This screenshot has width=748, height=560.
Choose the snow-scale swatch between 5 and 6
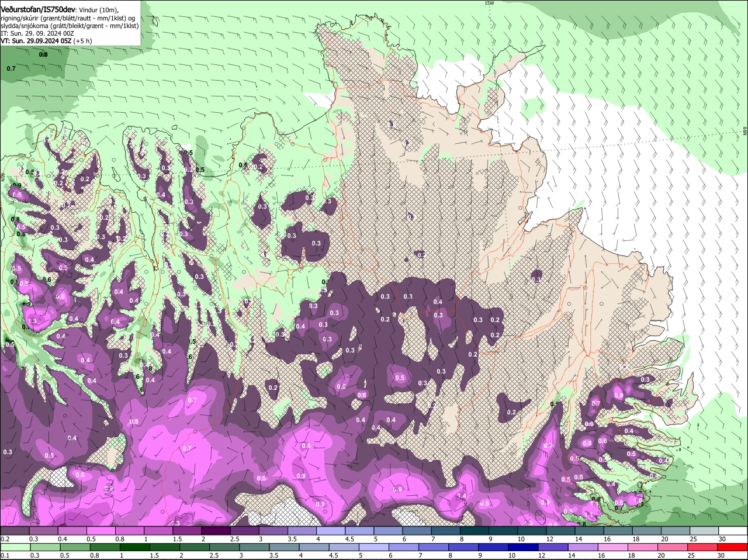pos(387,531)
